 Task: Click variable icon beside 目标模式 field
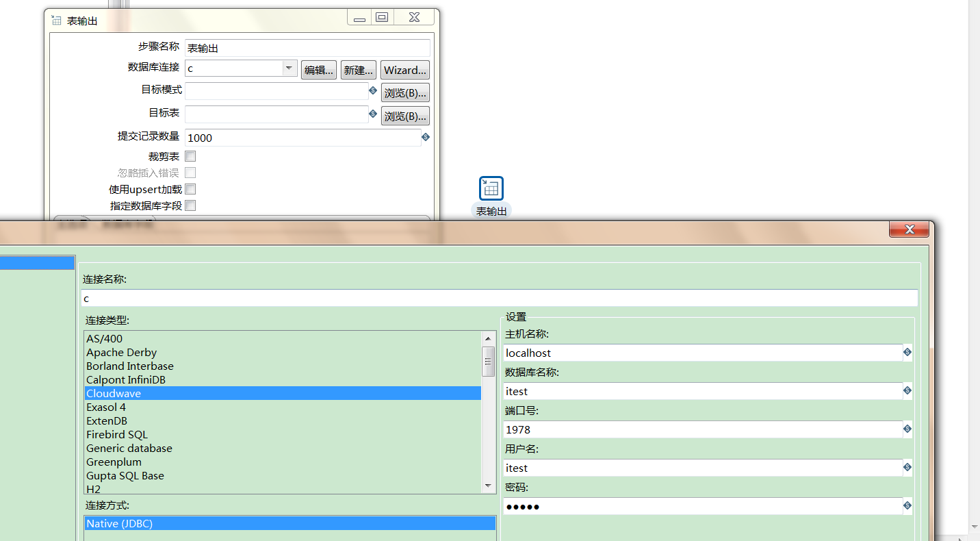pyautogui.click(x=373, y=90)
